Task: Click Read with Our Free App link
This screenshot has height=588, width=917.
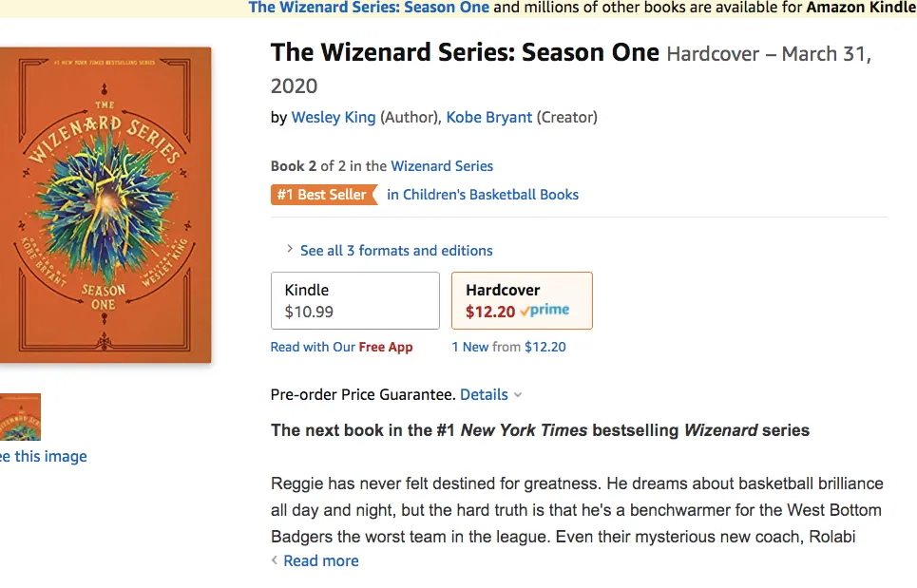Action: point(341,347)
